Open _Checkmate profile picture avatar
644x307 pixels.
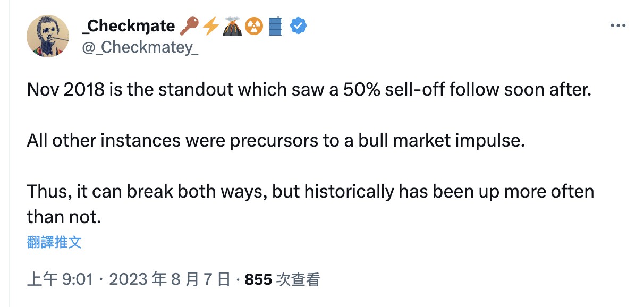48,36
